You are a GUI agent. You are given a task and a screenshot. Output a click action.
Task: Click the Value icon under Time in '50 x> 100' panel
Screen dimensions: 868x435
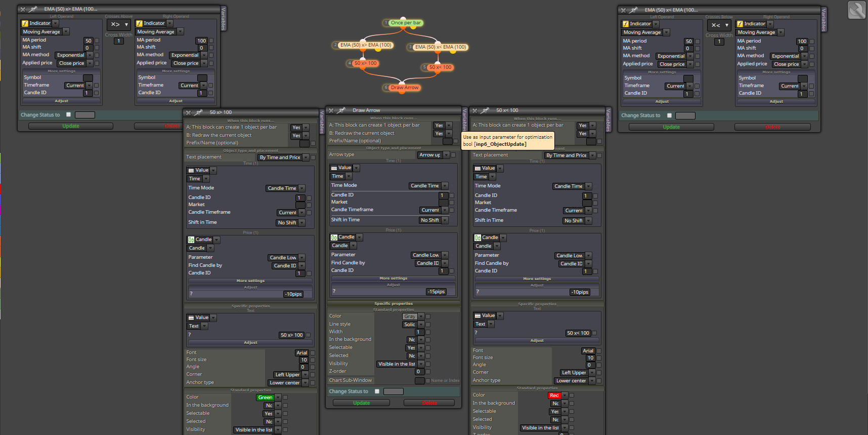[191, 170]
